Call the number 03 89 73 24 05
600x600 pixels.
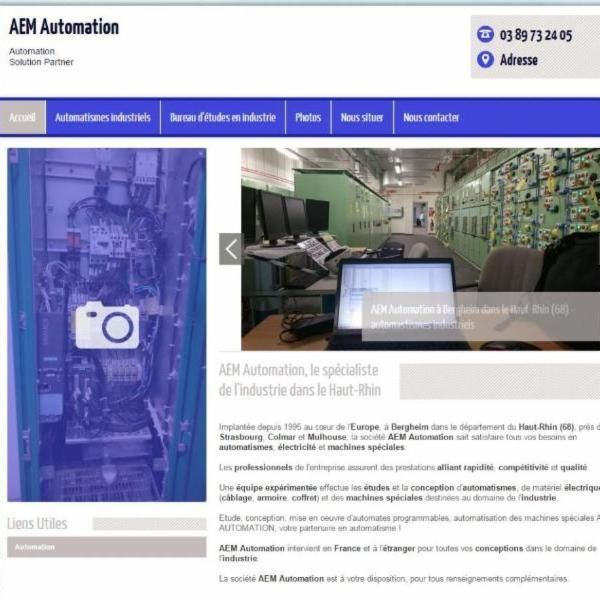tap(536, 35)
